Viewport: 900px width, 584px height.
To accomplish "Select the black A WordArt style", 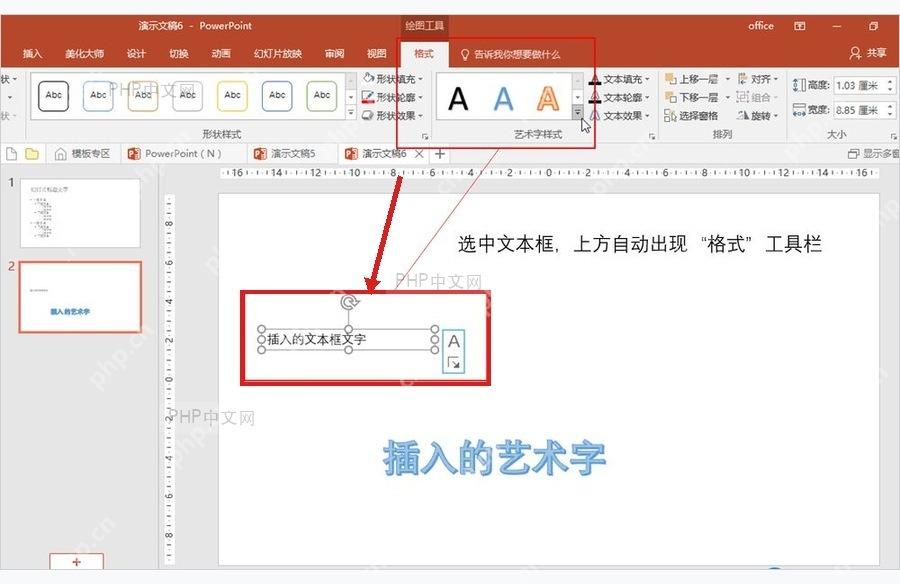I will (x=458, y=98).
